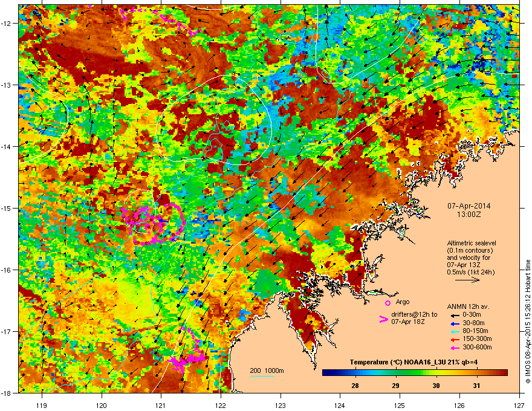Click the '-17' latitude axis label
The width and height of the screenshot is (532, 411).
(x=6, y=331)
